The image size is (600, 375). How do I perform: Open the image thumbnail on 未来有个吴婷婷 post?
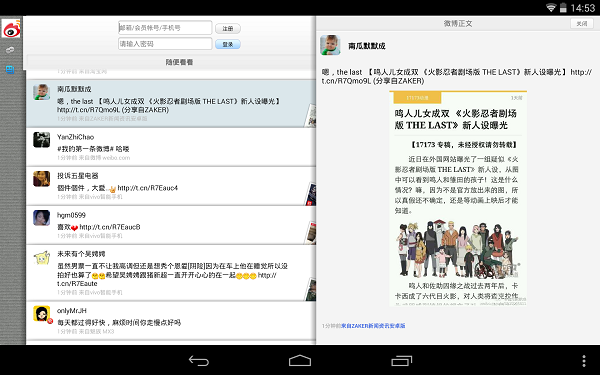pos(311,290)
